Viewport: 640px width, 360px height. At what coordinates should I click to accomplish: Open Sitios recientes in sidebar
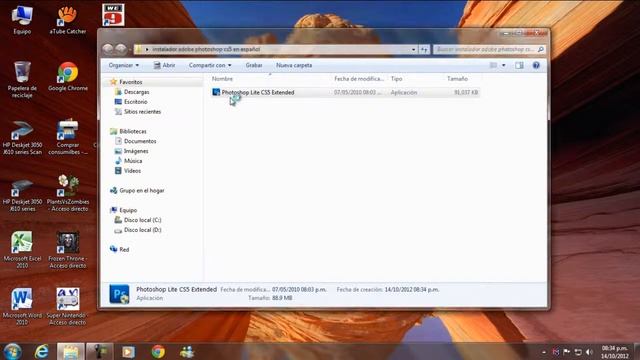pos(142,112)
